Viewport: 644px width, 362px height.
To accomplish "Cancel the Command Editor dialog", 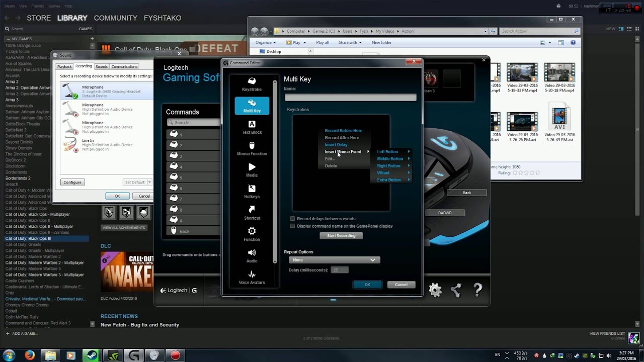I will 401,285.
